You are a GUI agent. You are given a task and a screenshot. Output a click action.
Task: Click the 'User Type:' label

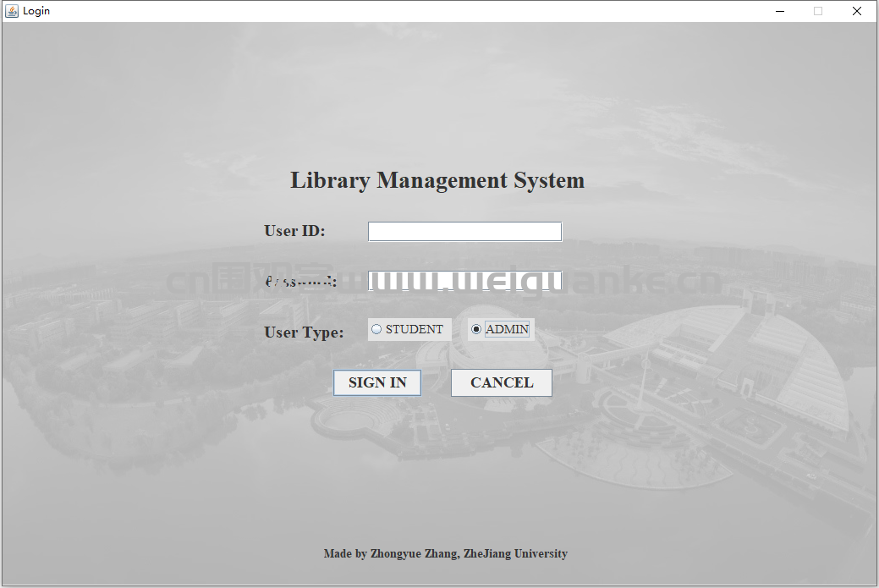(x=304, y=332)
